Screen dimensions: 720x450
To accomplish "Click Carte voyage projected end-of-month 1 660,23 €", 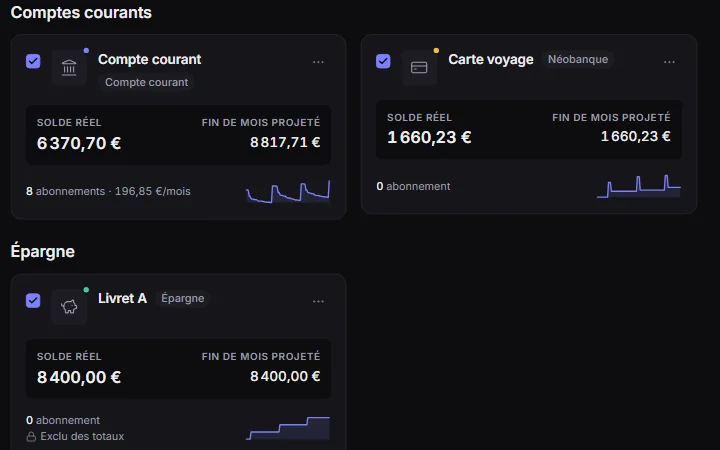I will tap(636, 136).
